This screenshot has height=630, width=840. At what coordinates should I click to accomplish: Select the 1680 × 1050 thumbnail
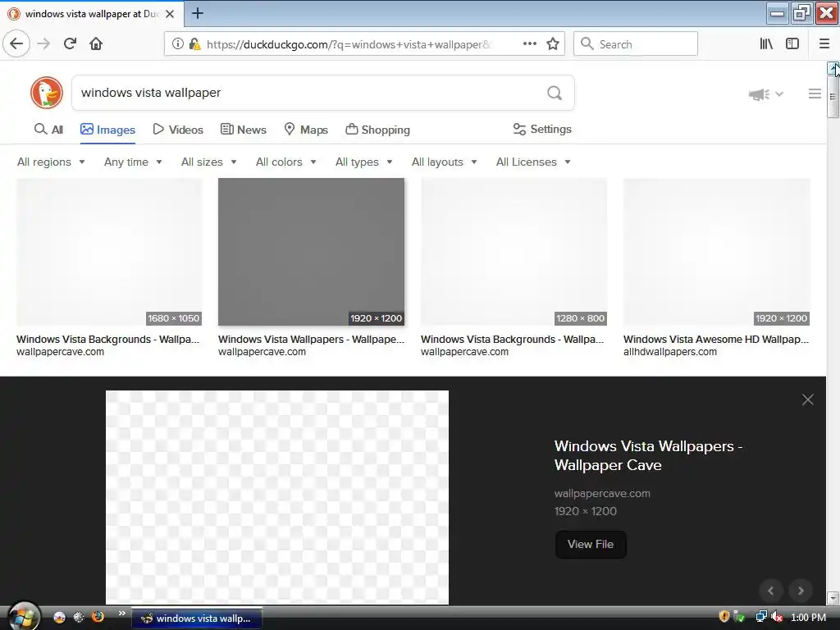109,252
